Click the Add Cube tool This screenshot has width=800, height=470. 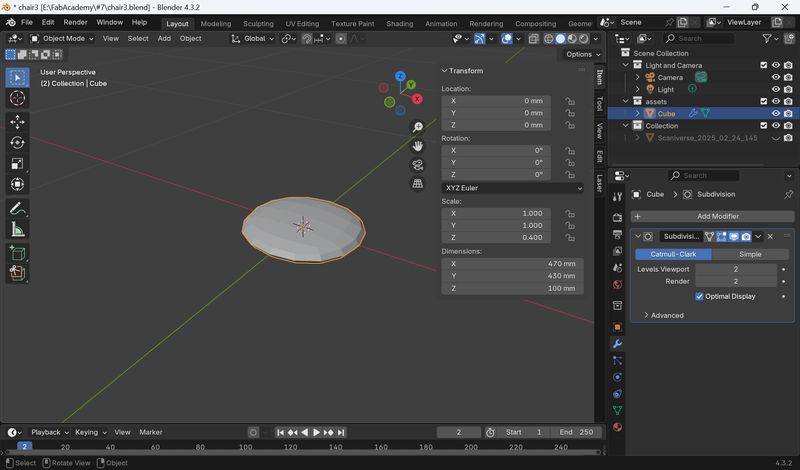tap(17, 253)
